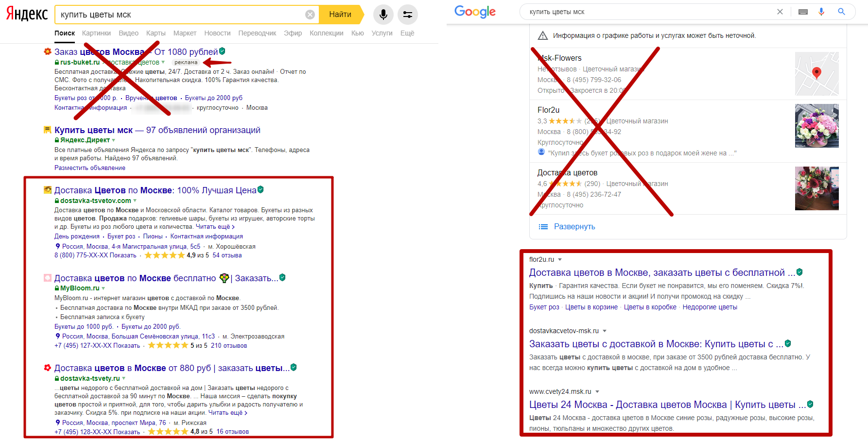The height and width of the screenshot is (440, 868).
Task: Expand dropdown arrow next to flor2u.ru
Action: click(x=560, y=260)
